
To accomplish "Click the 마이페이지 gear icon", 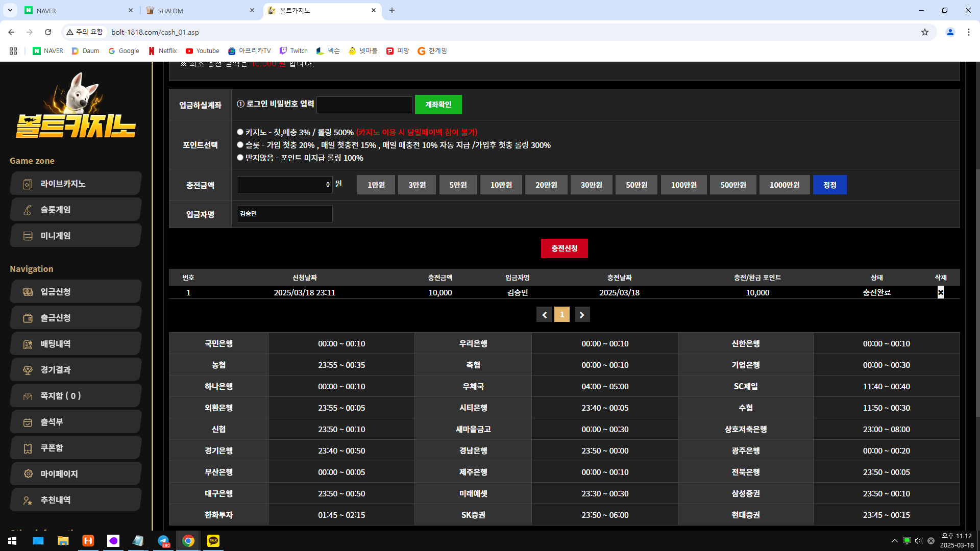I will (x=28, y=474).
